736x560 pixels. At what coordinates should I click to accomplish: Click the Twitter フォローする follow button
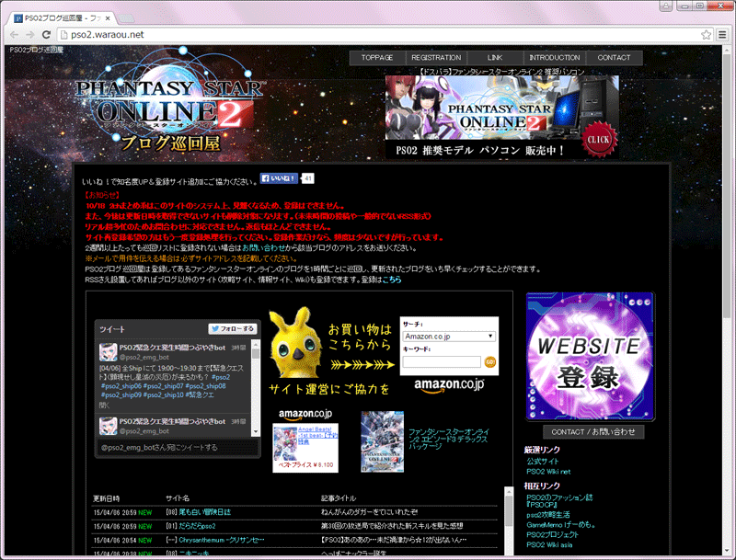click(x=233, y=329)
